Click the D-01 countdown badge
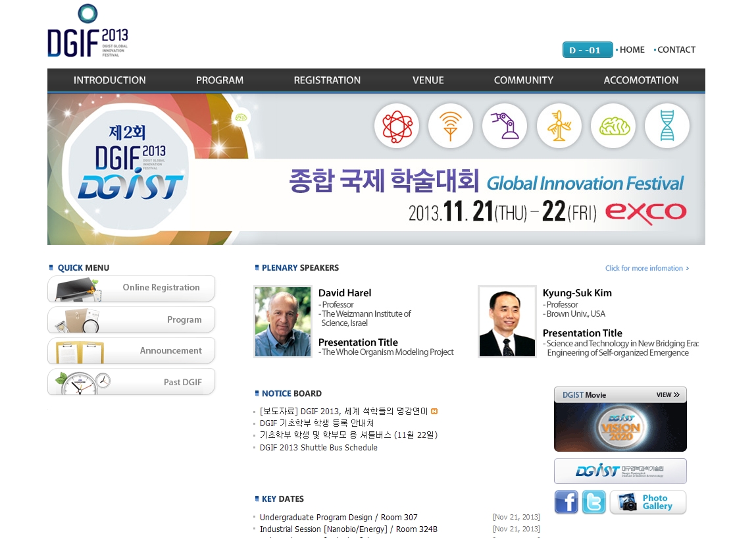The image size is (756, 538). click(588, 49)
